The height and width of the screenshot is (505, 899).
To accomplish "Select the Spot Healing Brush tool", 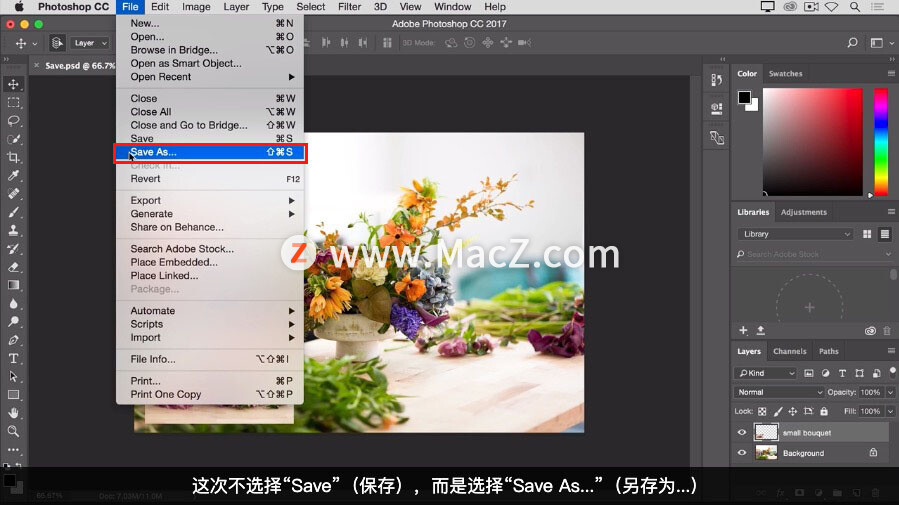I will coord(13,194).
